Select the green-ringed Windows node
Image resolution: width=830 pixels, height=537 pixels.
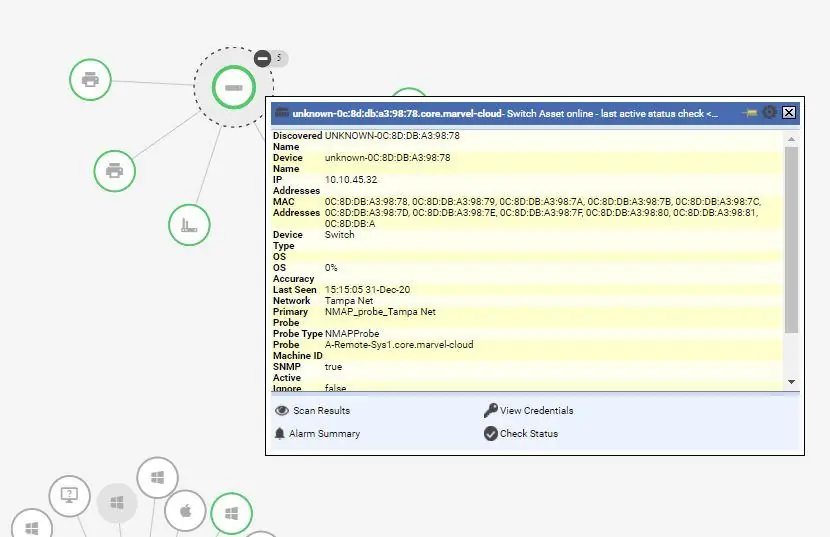(231, 513)
